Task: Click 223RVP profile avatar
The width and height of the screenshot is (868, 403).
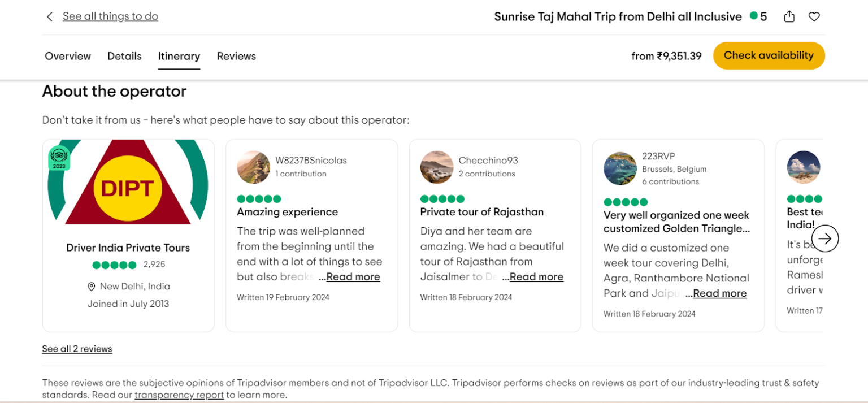Action: [620, 168]
